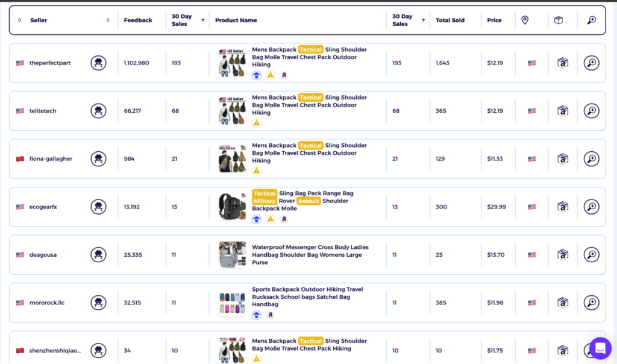617x364 pixels.
Task: Sort by seller's 30 Day Sales arrow
Action: [x=202, y=20]
